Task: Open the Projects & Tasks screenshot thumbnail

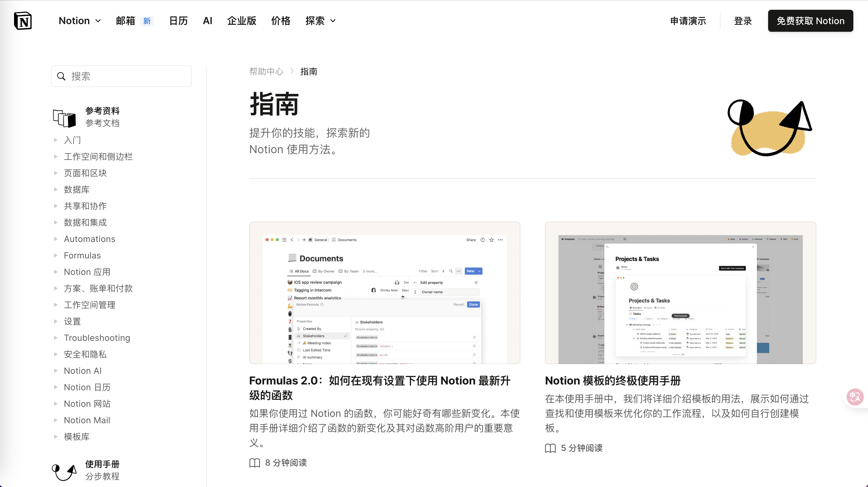Action: tap(680, 293)
